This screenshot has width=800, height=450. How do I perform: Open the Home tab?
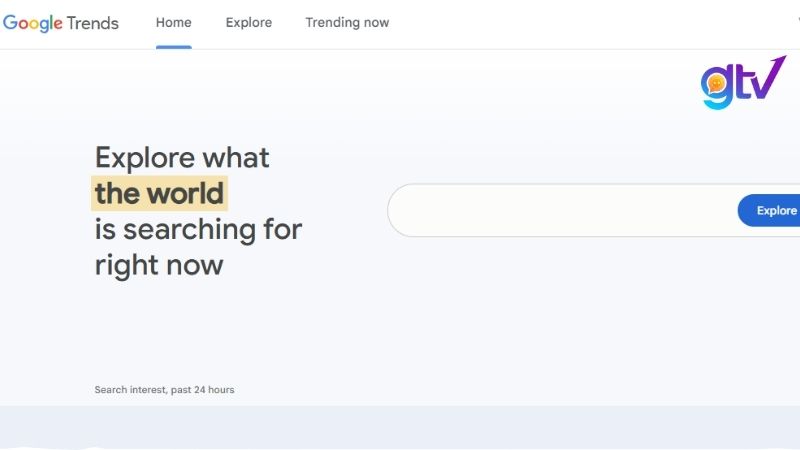[x=173, y=23]
